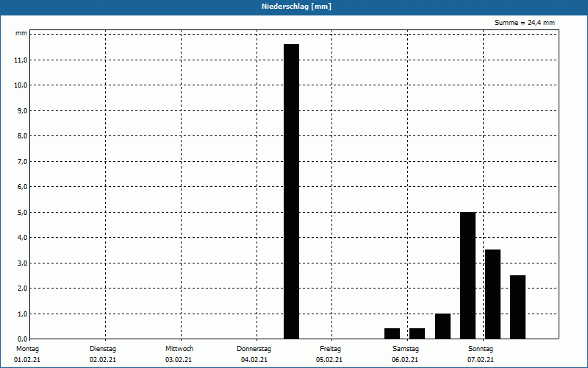Click the 3.5 mm bar on Sonntag
This screenshot has width=588, height=368.
tap(492, 294)
